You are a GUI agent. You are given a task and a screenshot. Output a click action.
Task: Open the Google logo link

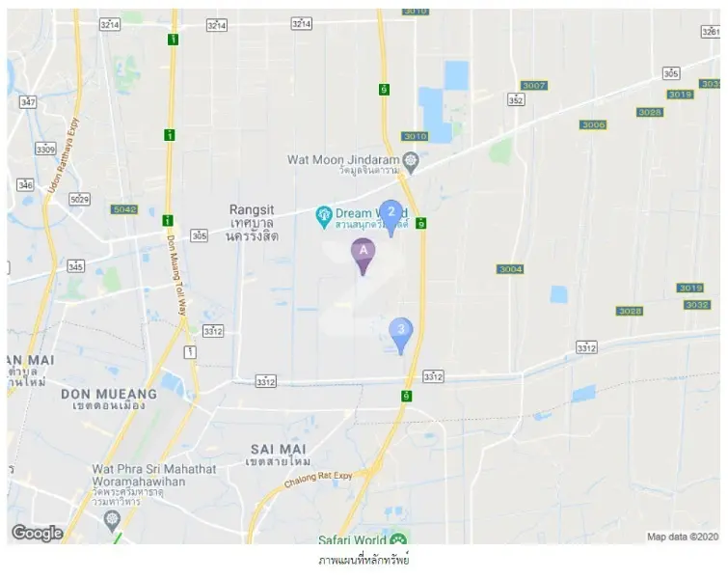(x=37, y=534)
